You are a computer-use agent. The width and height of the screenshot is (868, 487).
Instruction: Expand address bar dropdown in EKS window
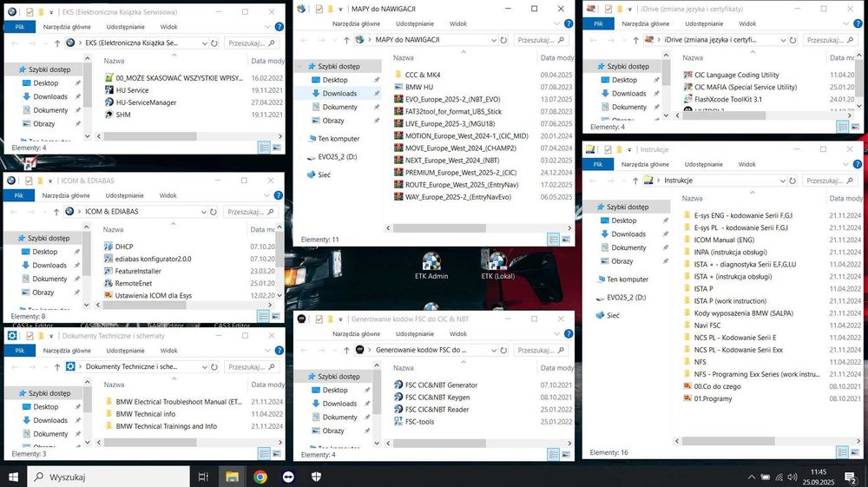204,43
